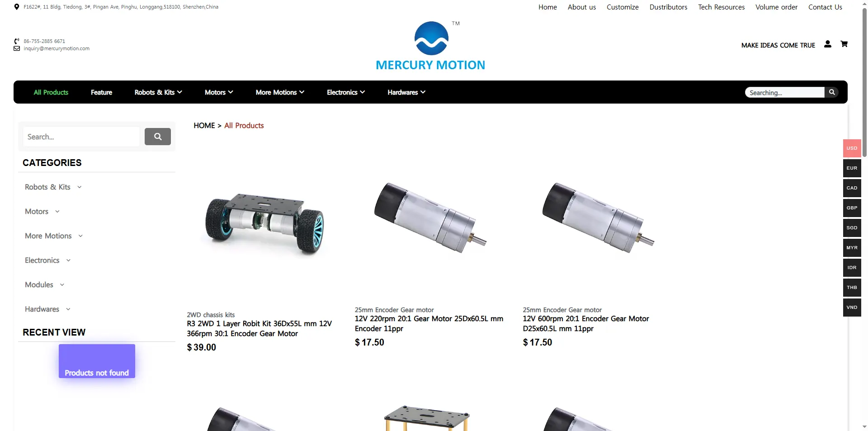Click the sidebar search magnifier button
868x431 pixels.
(x=158, y=137)
